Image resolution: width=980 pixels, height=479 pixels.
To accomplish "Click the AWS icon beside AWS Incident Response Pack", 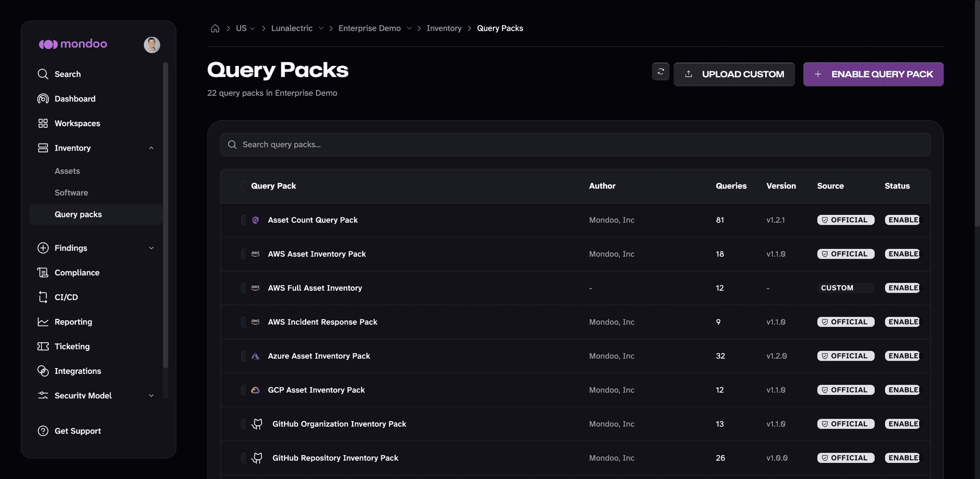I will (256, 322).
